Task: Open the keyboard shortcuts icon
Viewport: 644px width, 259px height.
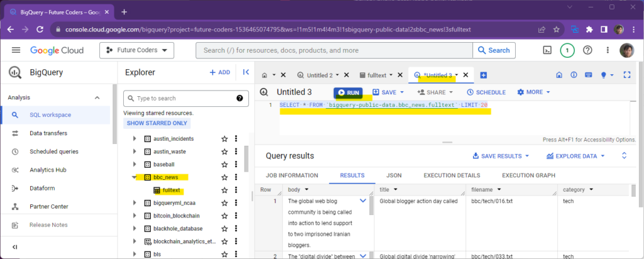Action: (588, 75)
